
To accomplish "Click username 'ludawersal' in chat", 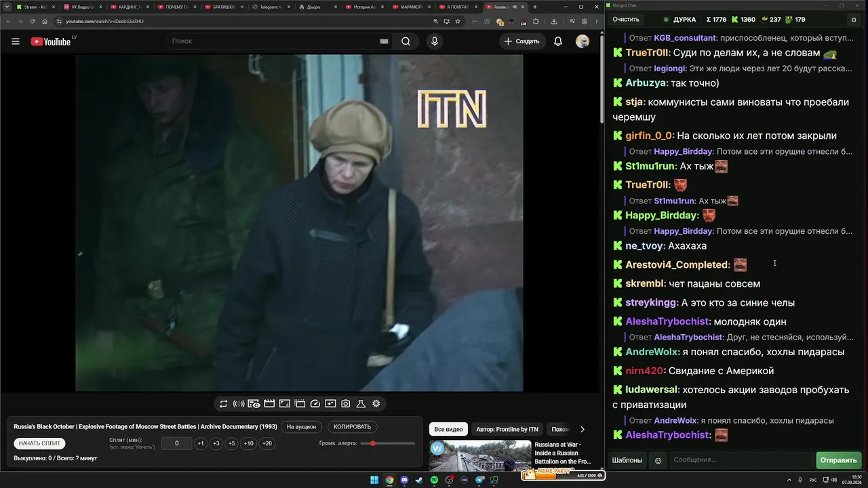I will tap(652, 390).
